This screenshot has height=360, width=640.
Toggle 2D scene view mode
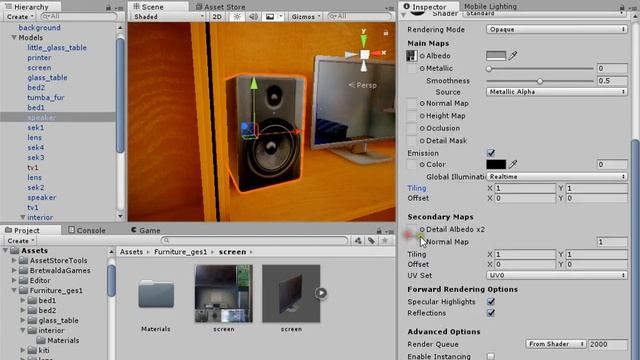tap(217, 16)
